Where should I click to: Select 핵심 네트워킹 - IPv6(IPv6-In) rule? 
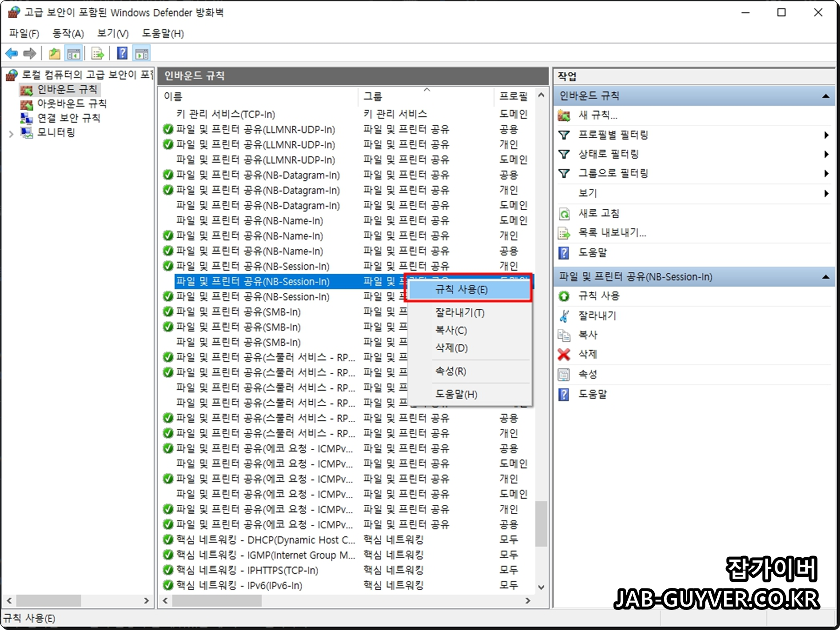coord(347,586)
